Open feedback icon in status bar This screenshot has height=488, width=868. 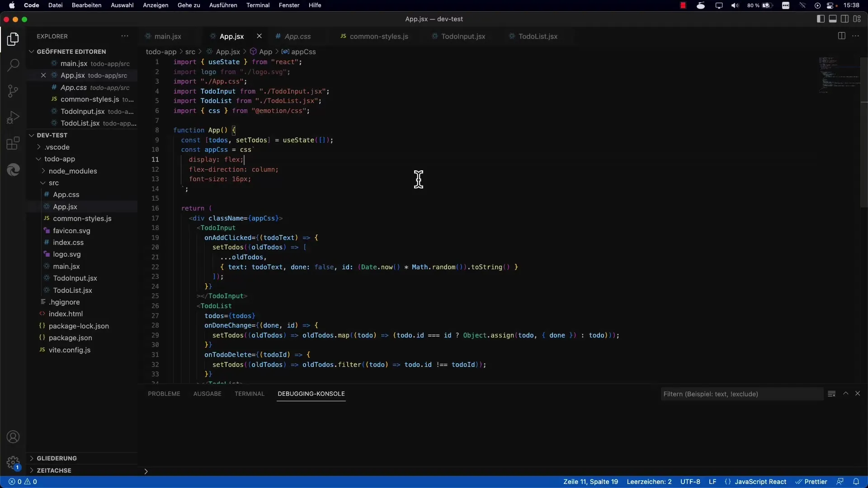[840, 482]
